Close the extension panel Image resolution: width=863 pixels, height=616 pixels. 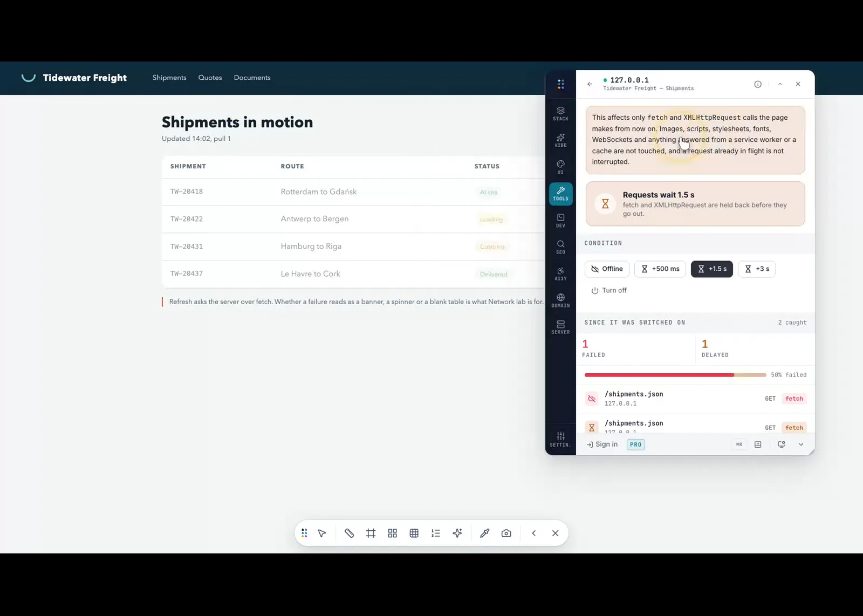[798, 84]
